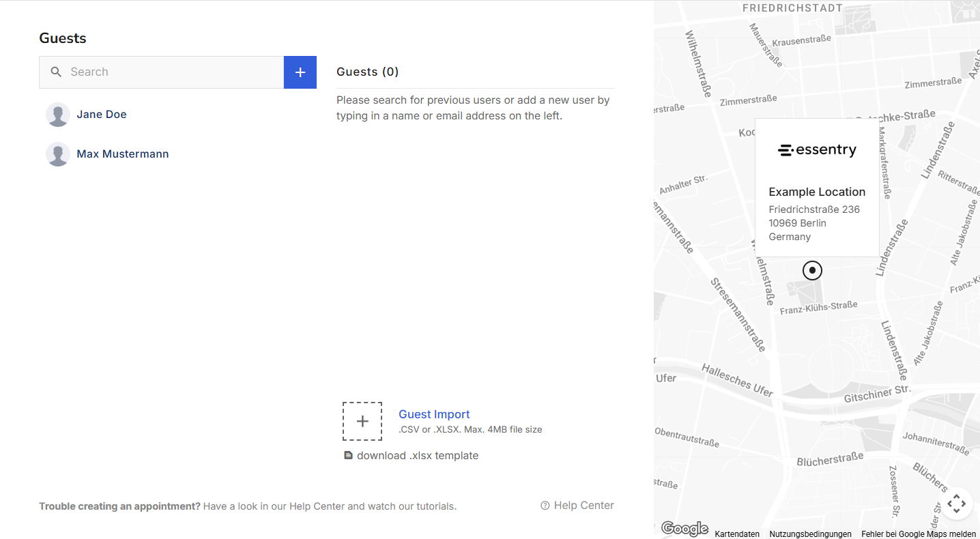980x539 pixels.
Task: Open Kartendaten map data link
Action: click(737, 534)
